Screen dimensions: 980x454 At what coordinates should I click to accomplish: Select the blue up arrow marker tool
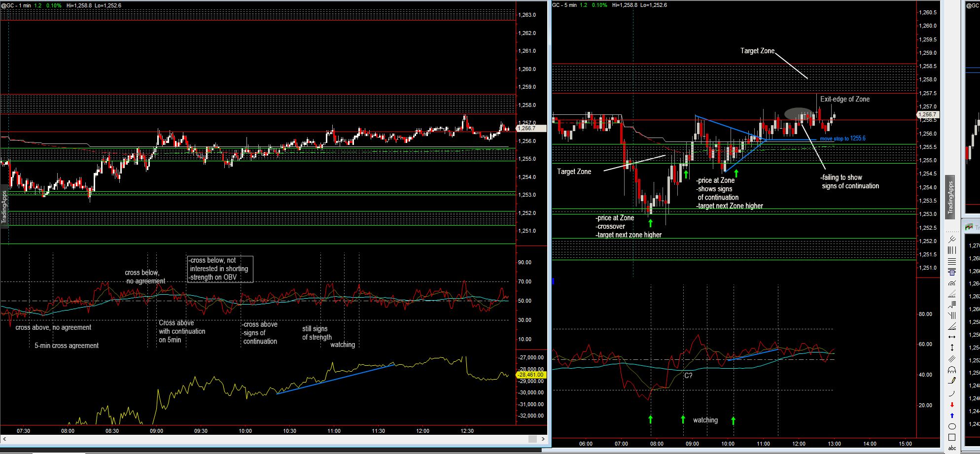[952, 416]
